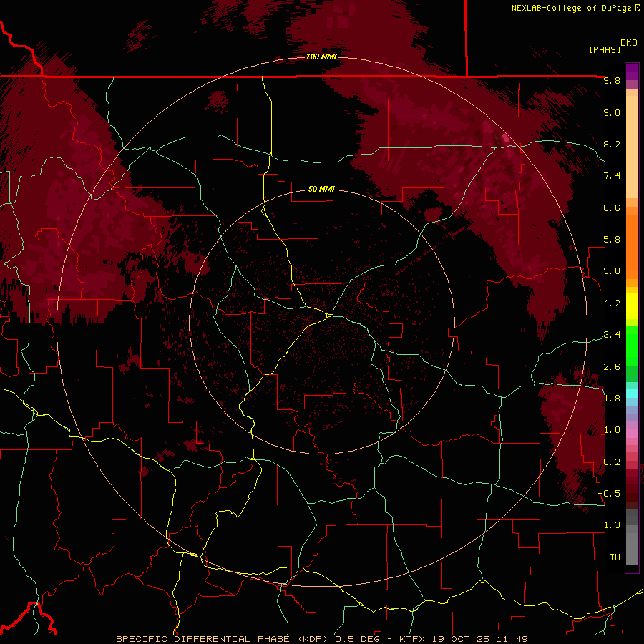Pick the yellow segment of color bar
Image resolution: width=644 pixels, height=644 pixels.
[632, 306]
